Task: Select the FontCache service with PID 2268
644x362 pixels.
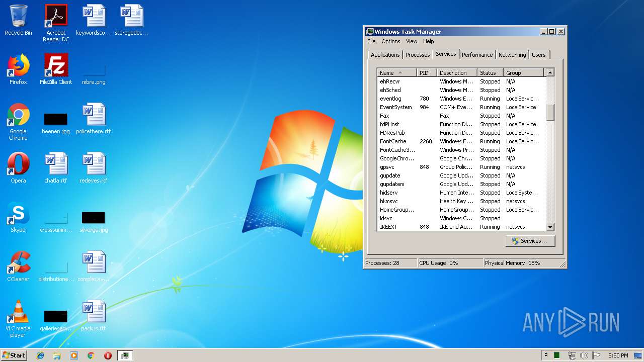Action: (461, 141)
